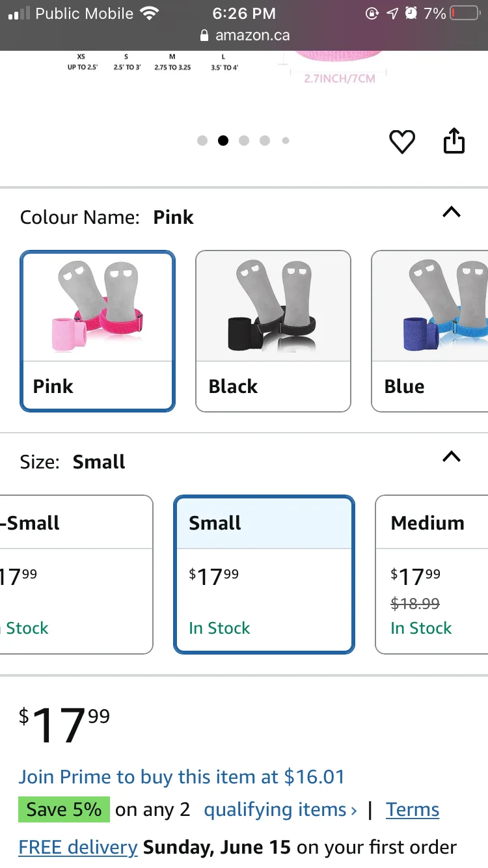Tap the alarm clock icon in status bar
488x868 pixels.
click(411, 13)
